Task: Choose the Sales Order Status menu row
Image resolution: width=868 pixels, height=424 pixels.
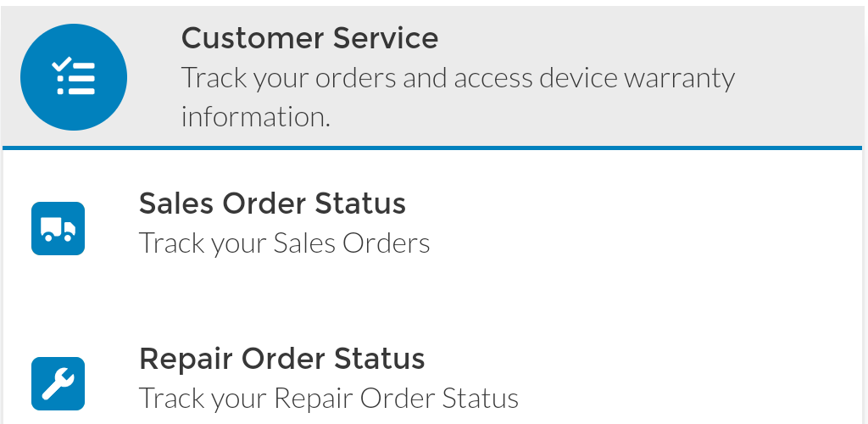Action: pyautogui.click(x=432, y=229)
